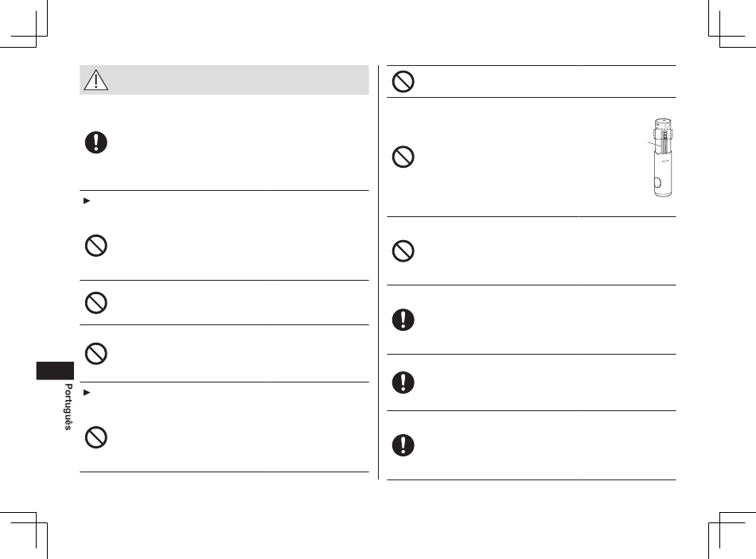Screen dimensions: 756x559
Task: Expand the second triangular arrow bullet
Action: pos(87,393)
